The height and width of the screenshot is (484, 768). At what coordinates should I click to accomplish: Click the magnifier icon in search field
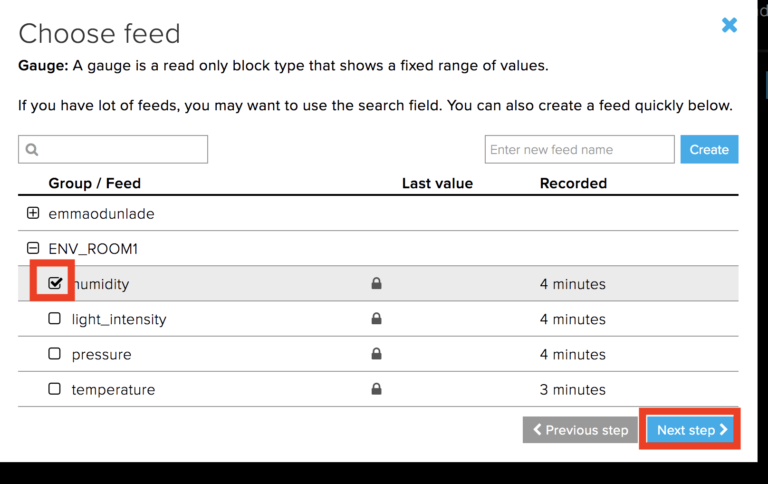(x=32, y=150)
